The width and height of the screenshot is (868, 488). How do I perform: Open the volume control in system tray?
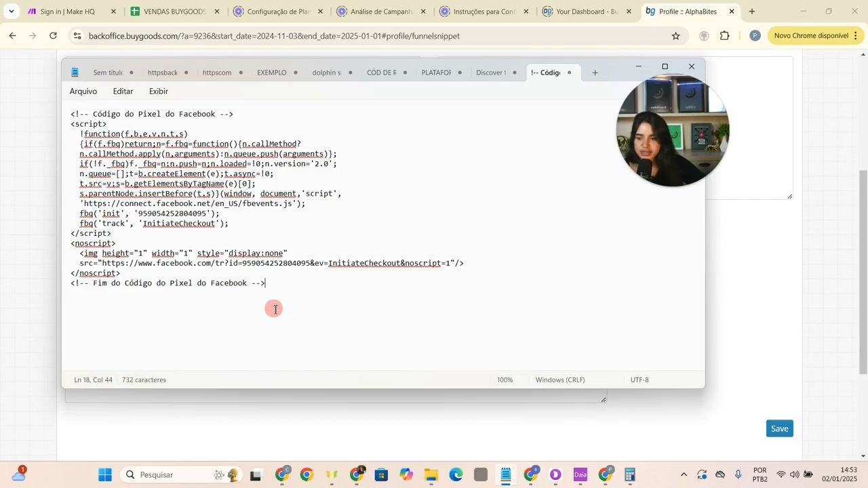point(794,475)
